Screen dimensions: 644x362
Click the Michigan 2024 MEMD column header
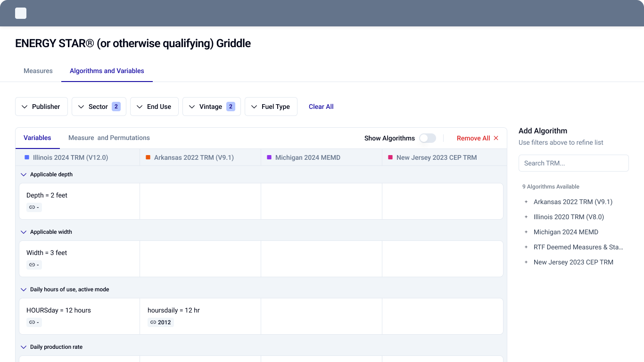(x=322, y=157)
